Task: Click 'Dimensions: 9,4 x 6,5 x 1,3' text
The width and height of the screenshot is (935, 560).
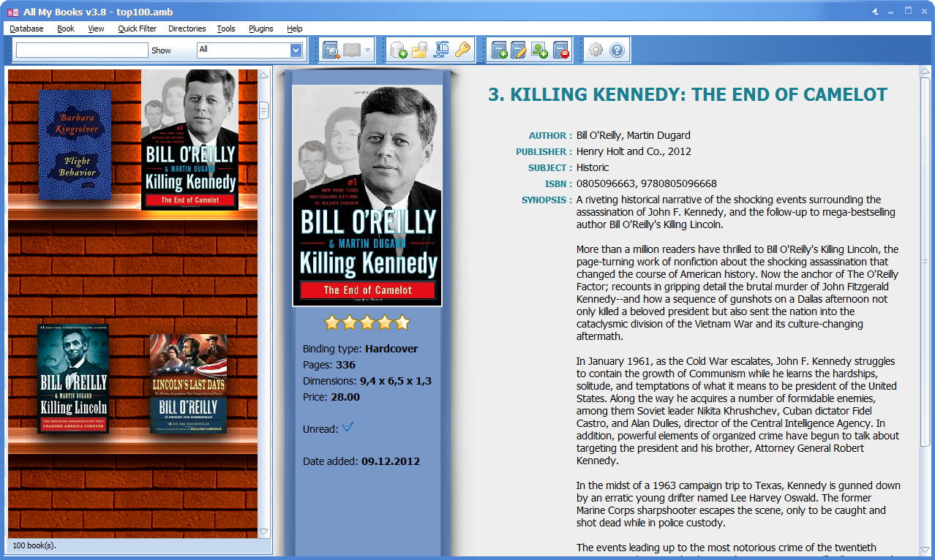Action: [367, 381]
